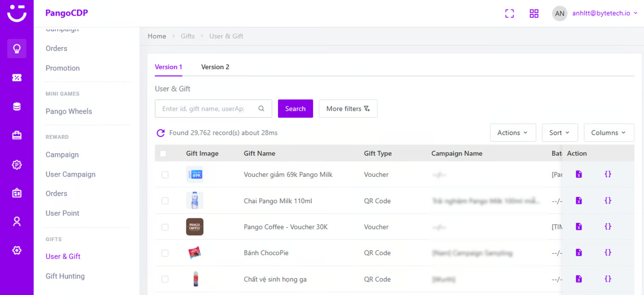Check the Bánh ChocoPie row
Image resolution: width=644 pixels, height=295 pixels.
point(165,253)
